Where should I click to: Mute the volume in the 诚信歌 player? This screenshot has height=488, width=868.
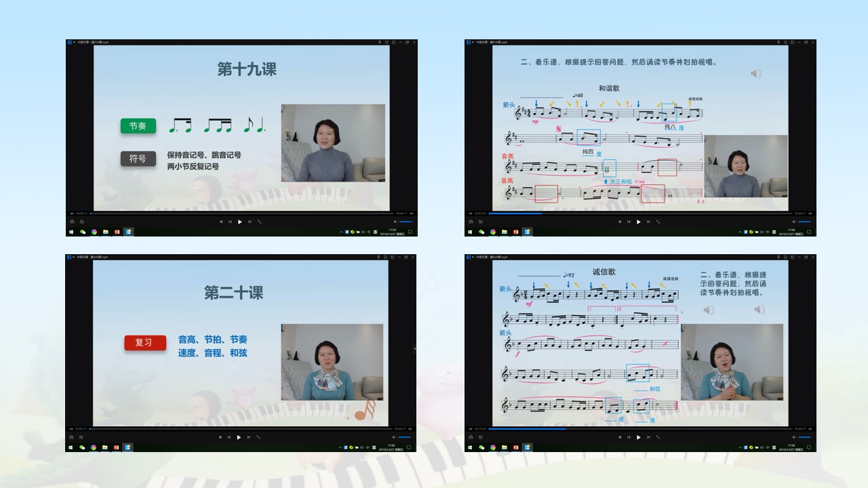point(793,437)
